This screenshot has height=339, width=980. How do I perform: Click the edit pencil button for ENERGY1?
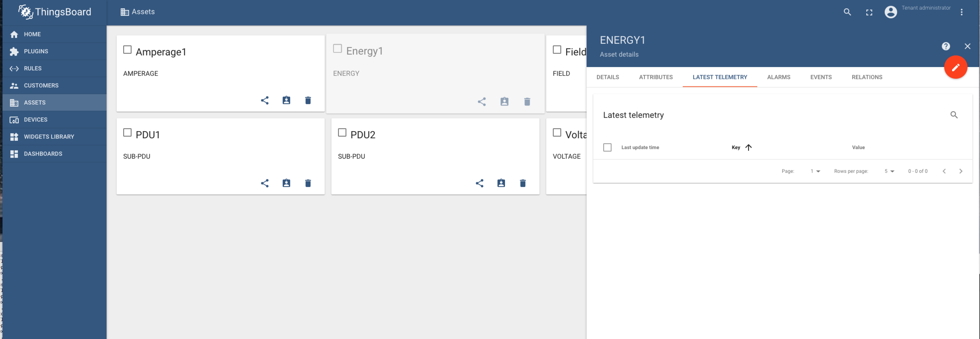pyautogui.click(x=956, y=67)
